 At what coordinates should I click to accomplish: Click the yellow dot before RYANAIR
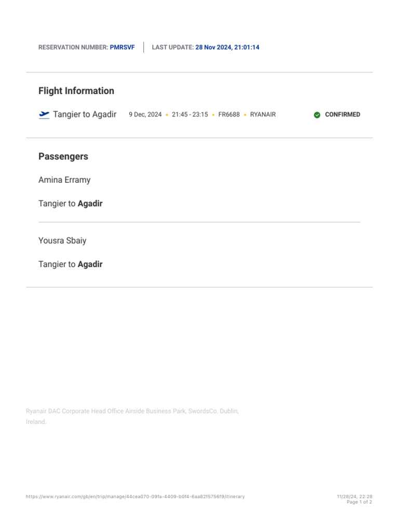click(x=245, y=115)
